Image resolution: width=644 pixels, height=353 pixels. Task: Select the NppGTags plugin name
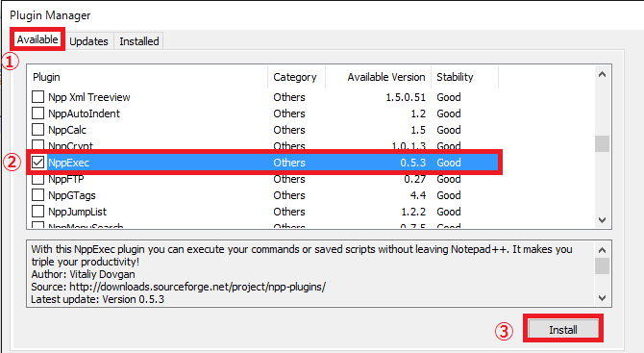click(x=72, y=195)
